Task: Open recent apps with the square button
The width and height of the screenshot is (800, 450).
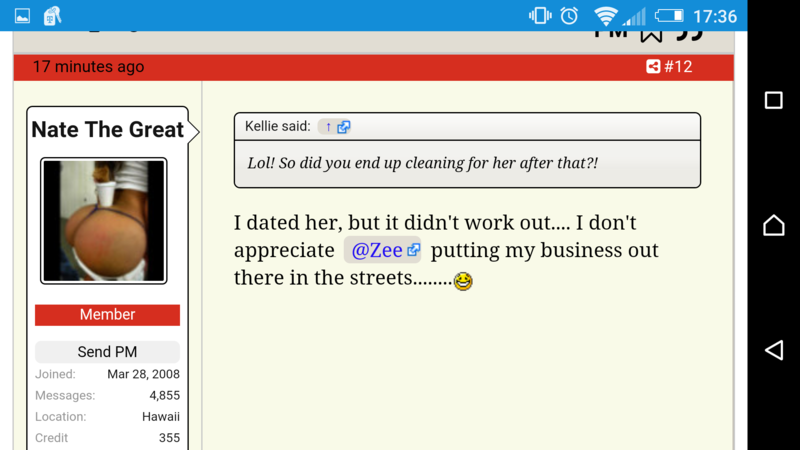Action: 773,100
